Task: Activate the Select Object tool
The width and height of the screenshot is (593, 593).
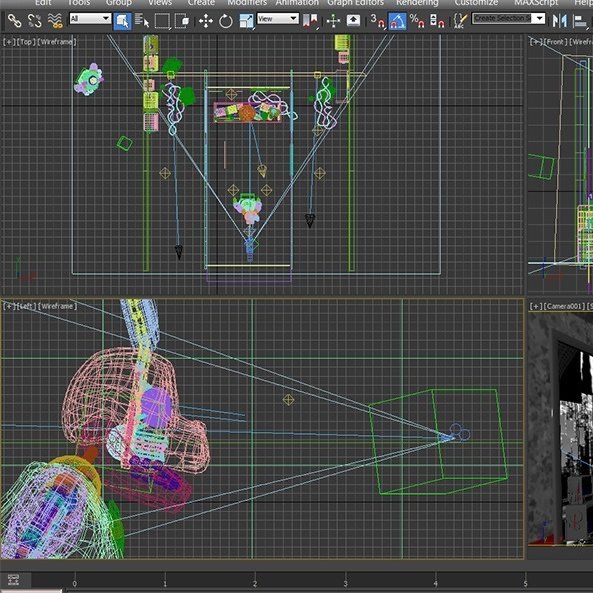Action: point(123,21)
